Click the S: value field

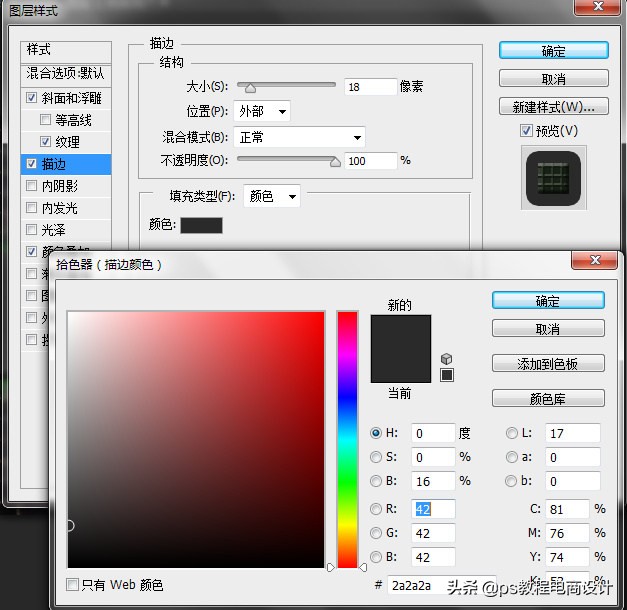(433, 457)
